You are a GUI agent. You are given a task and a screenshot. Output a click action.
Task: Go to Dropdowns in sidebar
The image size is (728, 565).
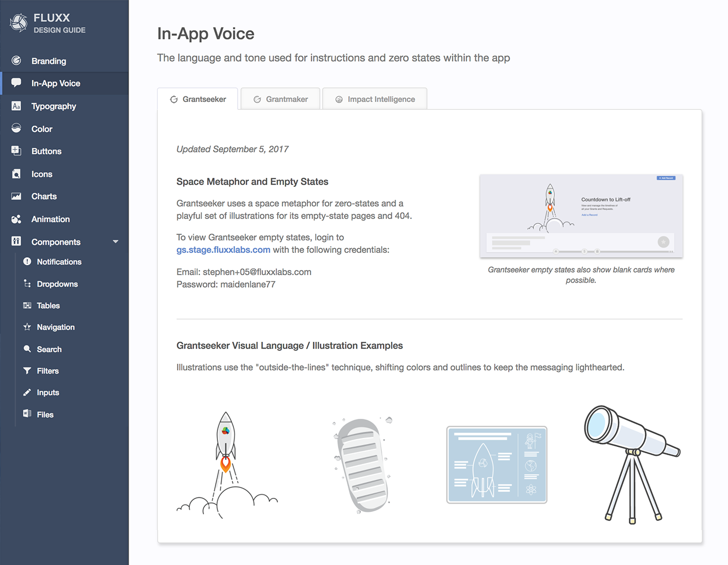[x=57, y=284]
